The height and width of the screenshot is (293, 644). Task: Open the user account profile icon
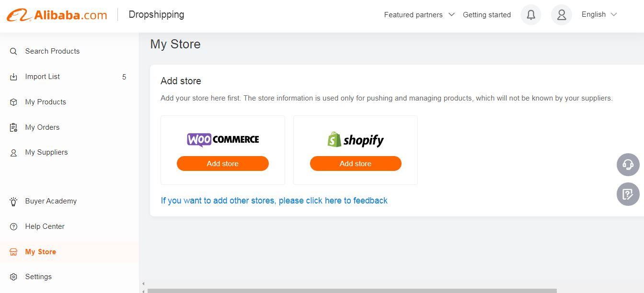coord(562,15)
